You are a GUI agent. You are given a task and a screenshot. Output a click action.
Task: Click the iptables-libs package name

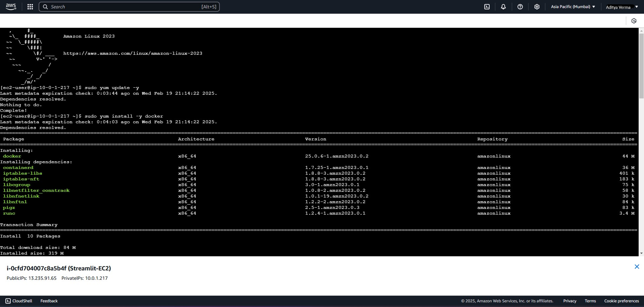(x=22, y=173)
